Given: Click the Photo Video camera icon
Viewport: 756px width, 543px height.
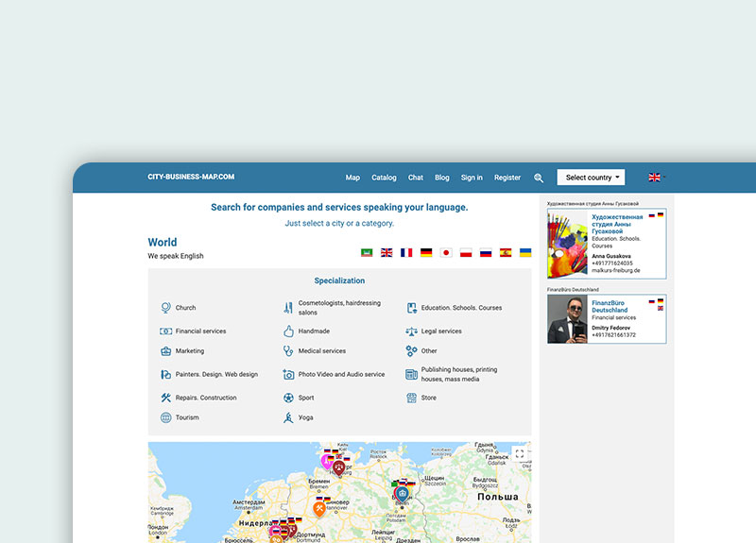Looking at the screenshot, I should [288, 374].
